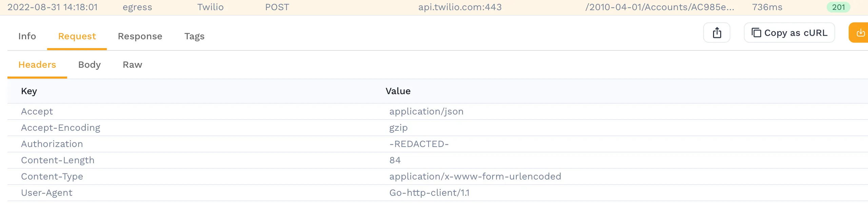Viewport: 868px width, 210px height.
Task: Select the Headers sub-tab
Action: click(37, 65)
